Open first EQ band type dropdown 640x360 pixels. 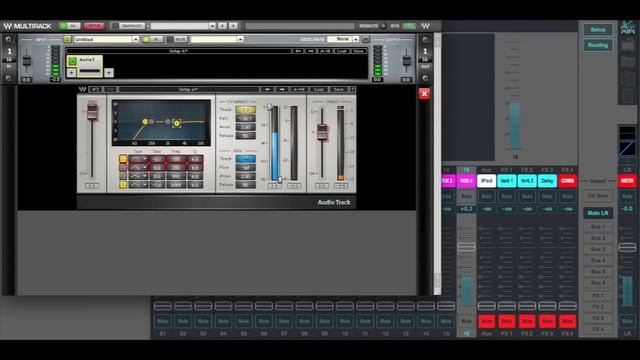coord(138,159)
